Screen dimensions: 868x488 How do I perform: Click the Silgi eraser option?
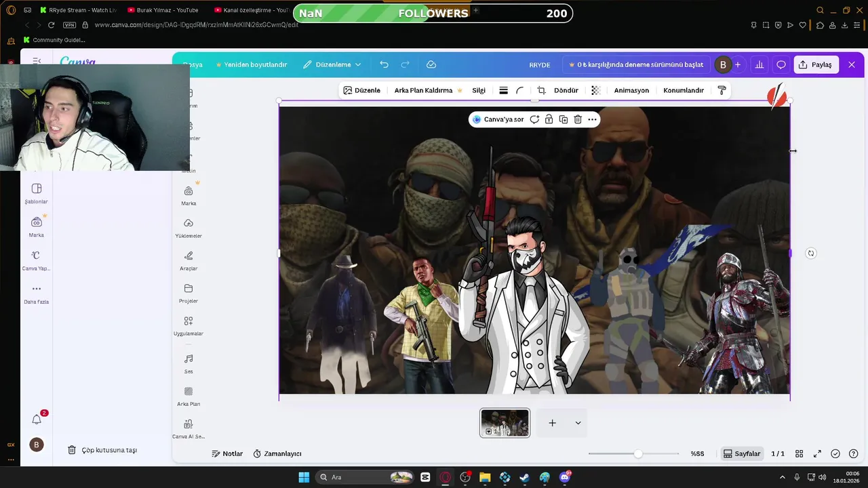479,90
